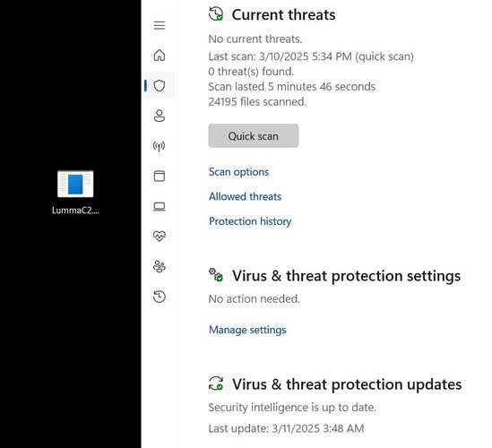Open the Protection history link
This screenshot has width=492, height=448.
tap(250, 221)
